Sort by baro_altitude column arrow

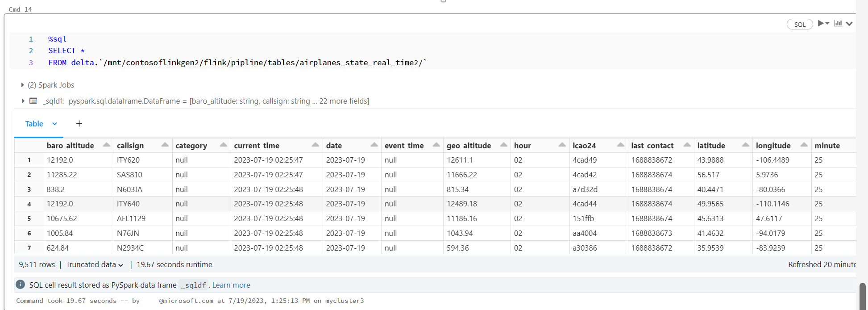[106, 145]
